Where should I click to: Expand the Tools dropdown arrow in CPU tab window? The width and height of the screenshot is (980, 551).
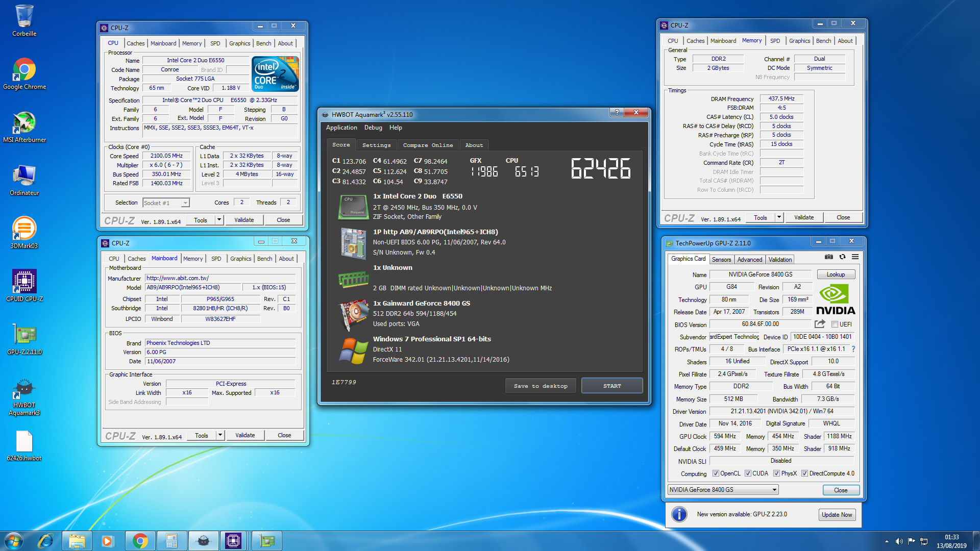pos(219,220)
